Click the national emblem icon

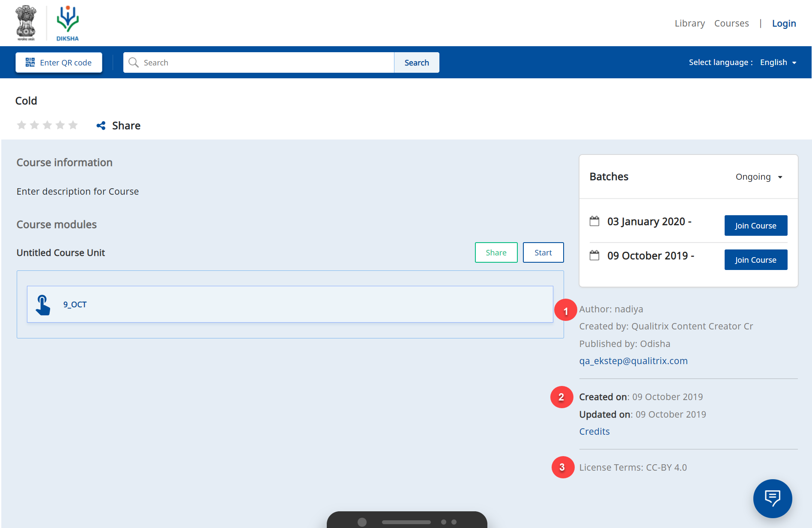tap(26, 23)
